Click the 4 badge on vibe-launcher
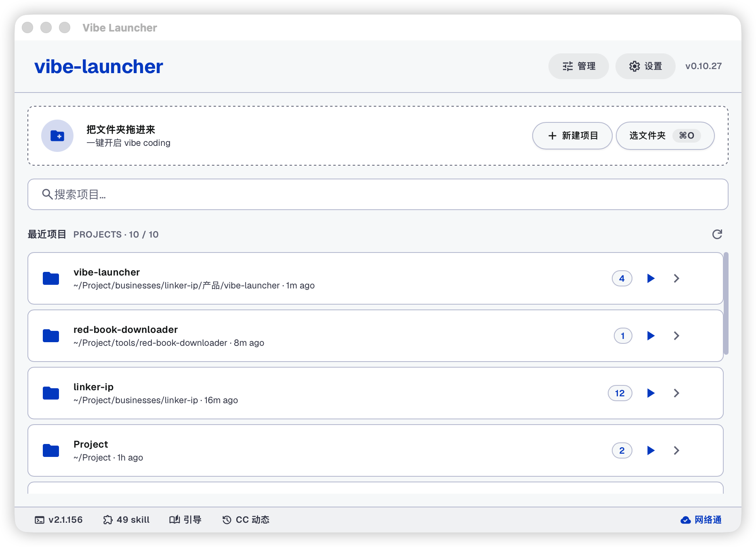 (x=622, y=278)
